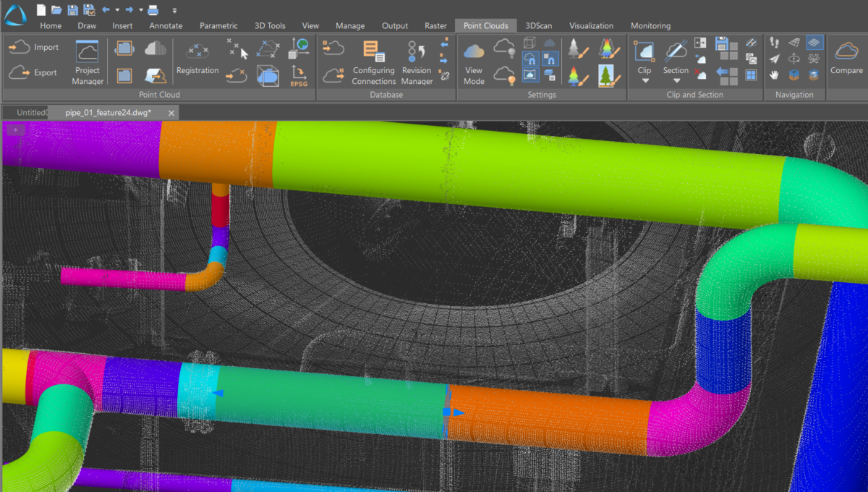Open the Revision Manager

click(x=417, y=61)
